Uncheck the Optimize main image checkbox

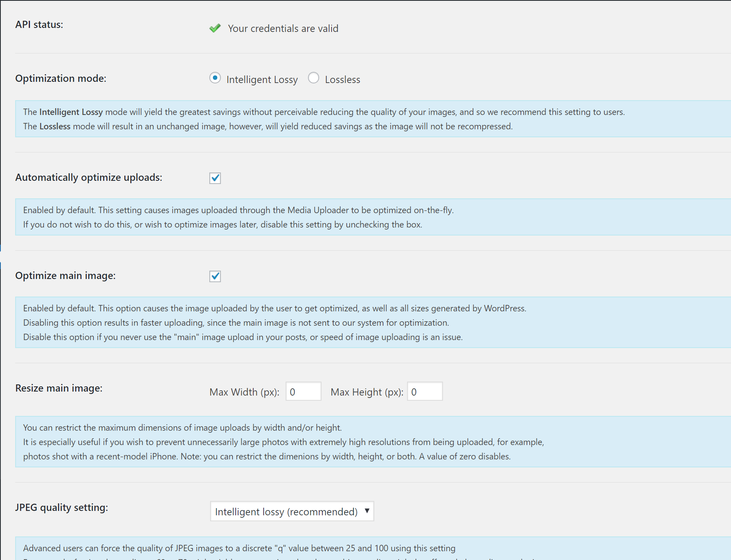[x=215, y=276]
